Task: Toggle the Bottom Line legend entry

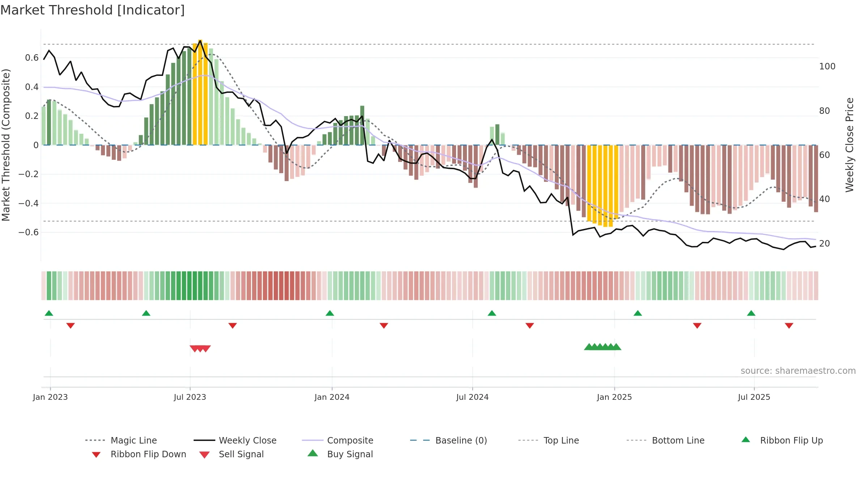Action: (665, 440)
